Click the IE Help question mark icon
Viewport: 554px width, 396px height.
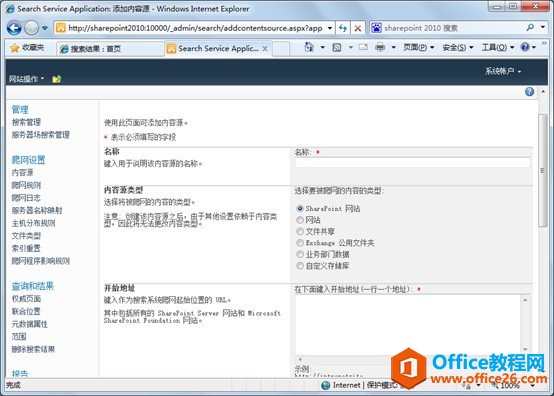point(525,47)
